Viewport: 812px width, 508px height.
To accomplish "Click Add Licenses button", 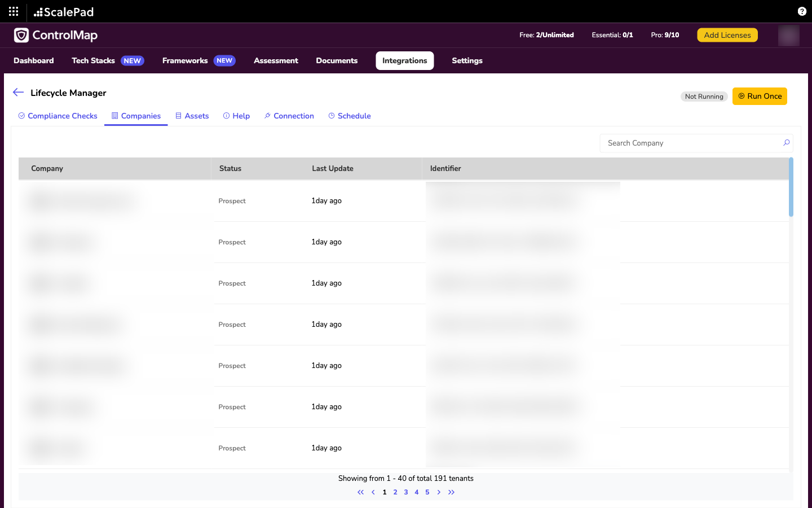I will click(727, 35).
